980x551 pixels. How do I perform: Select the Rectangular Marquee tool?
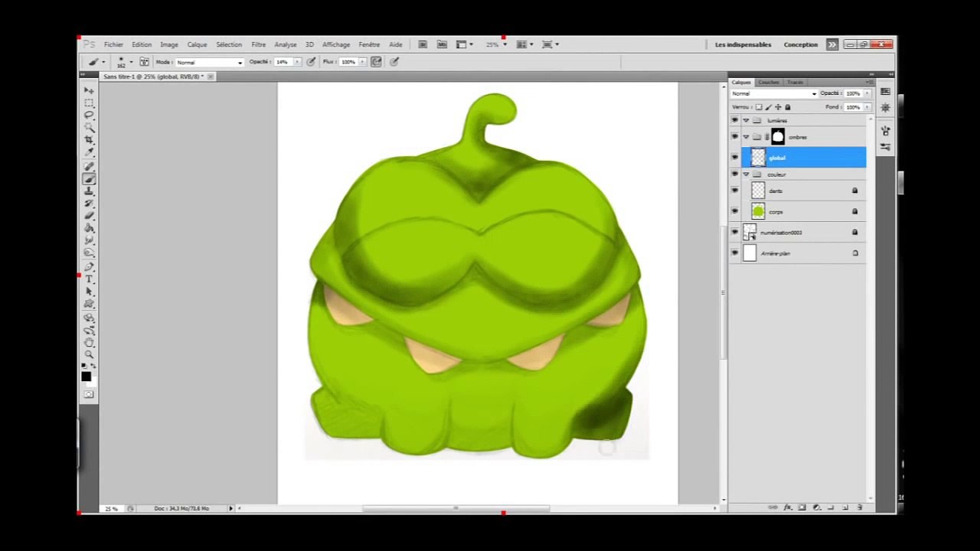[x=89, y=103]
